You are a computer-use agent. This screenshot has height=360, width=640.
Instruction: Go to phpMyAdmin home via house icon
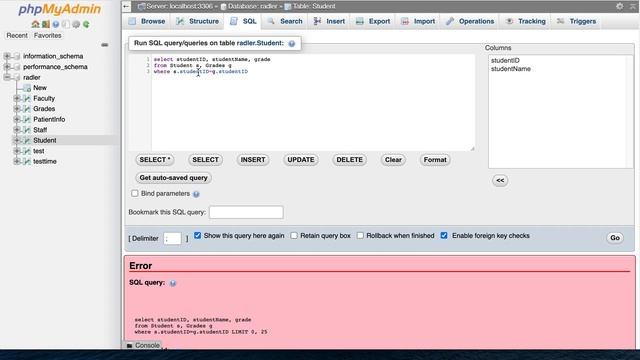[x=36, y=24]
